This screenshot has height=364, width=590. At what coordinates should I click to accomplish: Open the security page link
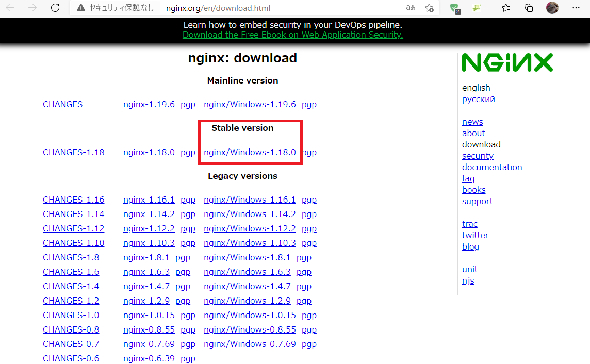click(x=478, y=156)
